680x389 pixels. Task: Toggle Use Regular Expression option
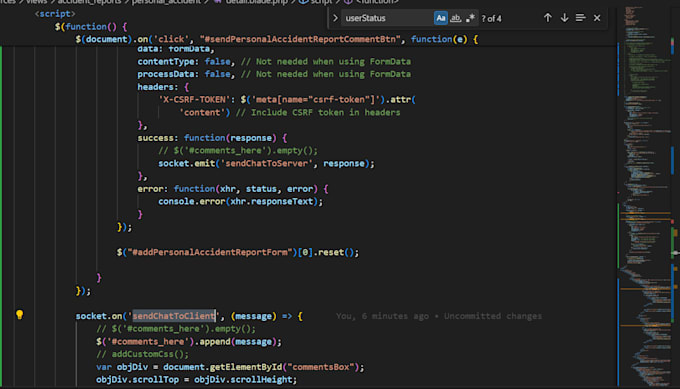(470, 18)
